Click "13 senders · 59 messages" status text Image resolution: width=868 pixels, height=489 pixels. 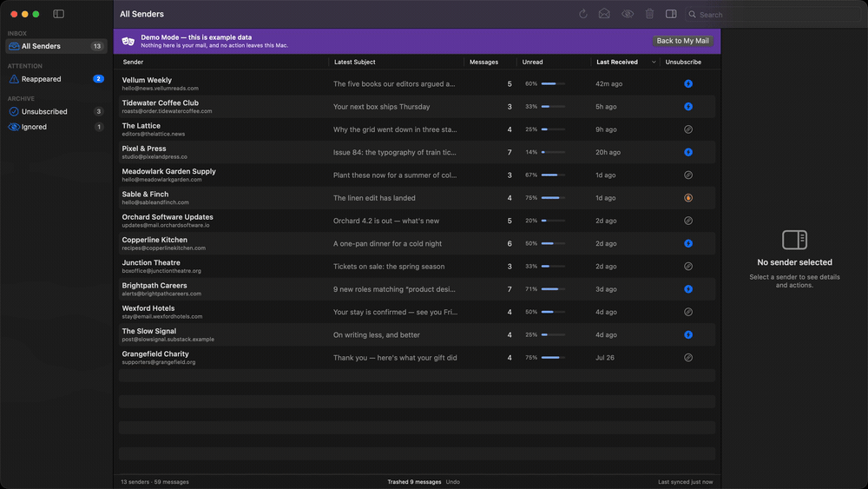[x=155, y=482]
